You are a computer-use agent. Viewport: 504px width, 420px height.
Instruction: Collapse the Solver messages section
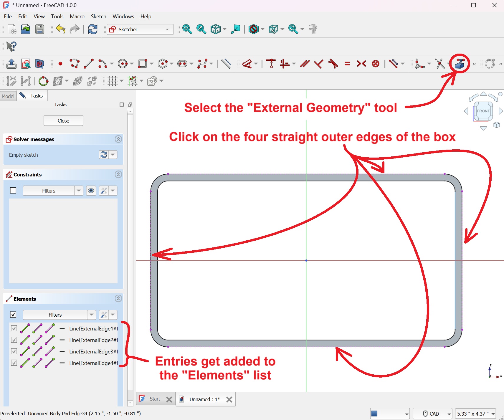pos(118,139)
